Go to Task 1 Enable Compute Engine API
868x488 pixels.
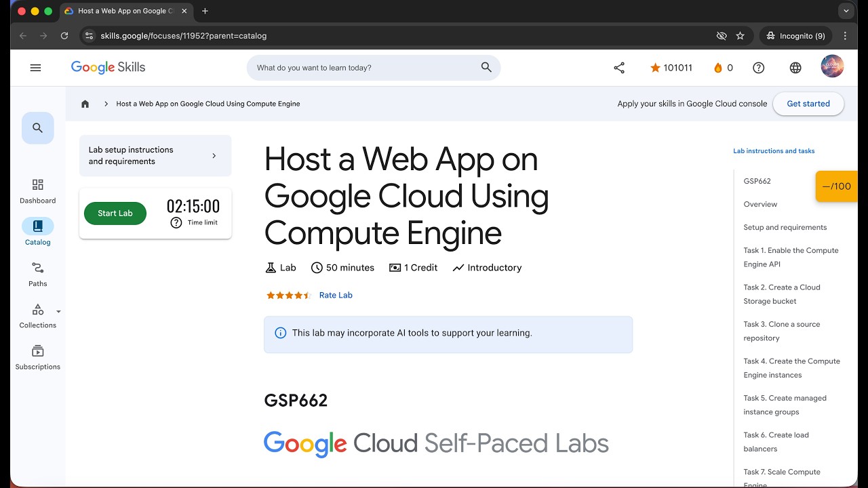(x=791, y=258)
